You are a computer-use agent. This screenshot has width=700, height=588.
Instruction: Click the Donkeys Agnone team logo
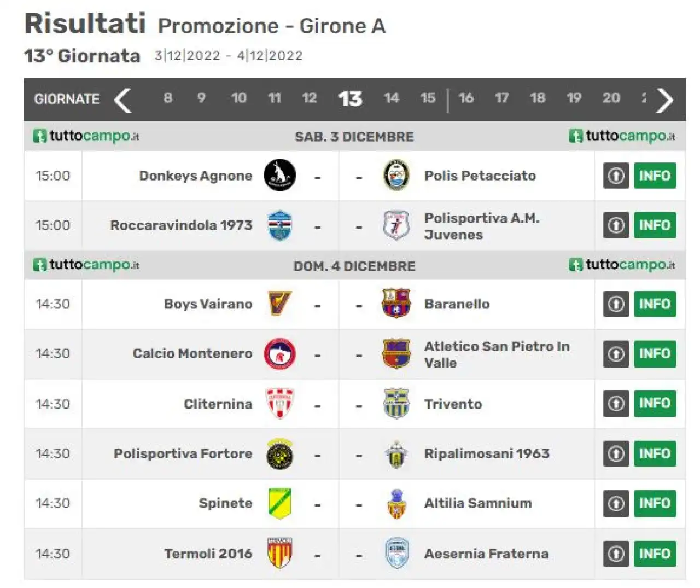pos(279,176)
